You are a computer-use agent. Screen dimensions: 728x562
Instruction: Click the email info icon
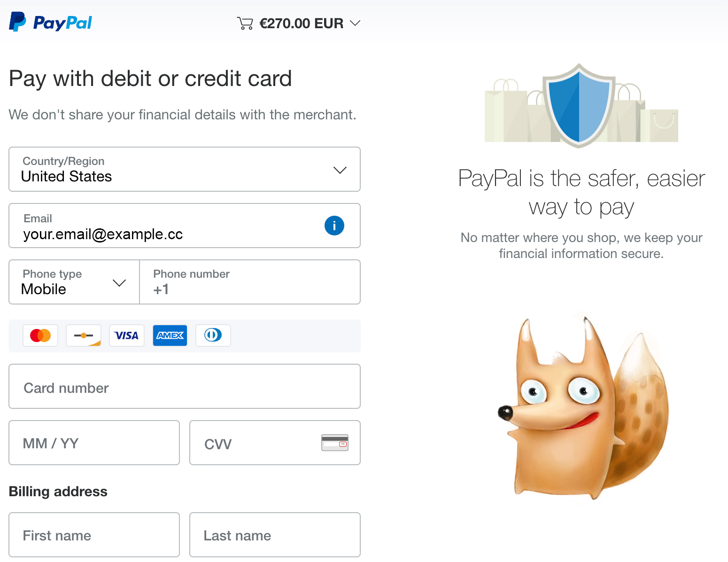(334, 226)
